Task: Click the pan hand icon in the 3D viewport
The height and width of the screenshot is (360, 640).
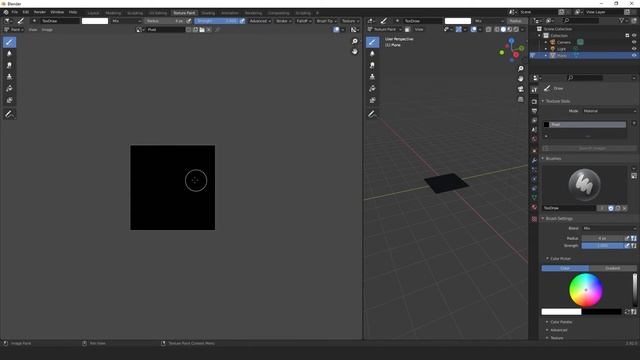Action: click(520, 79)
